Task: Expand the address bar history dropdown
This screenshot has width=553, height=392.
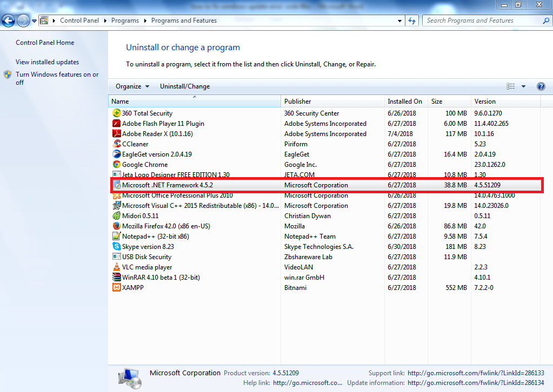Action: tap(399, 21)
